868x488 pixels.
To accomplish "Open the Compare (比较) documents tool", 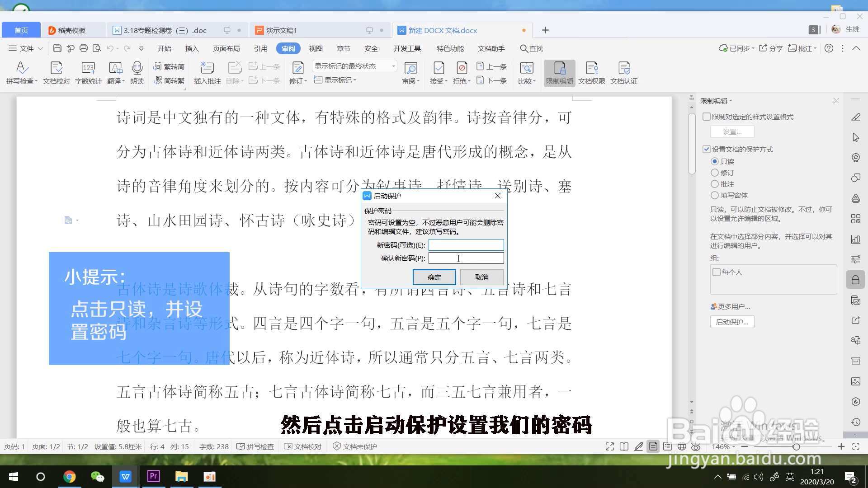I will [x=527, y=72].
